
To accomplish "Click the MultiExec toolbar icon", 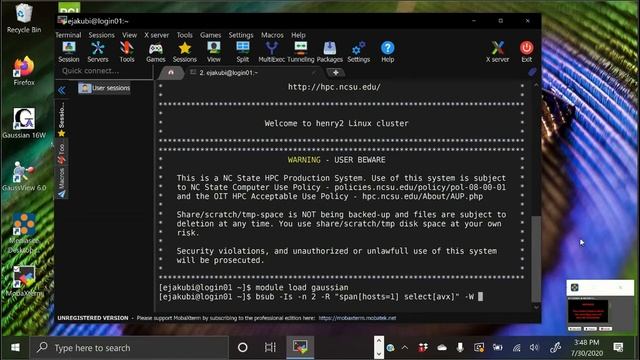I will 271,52.
